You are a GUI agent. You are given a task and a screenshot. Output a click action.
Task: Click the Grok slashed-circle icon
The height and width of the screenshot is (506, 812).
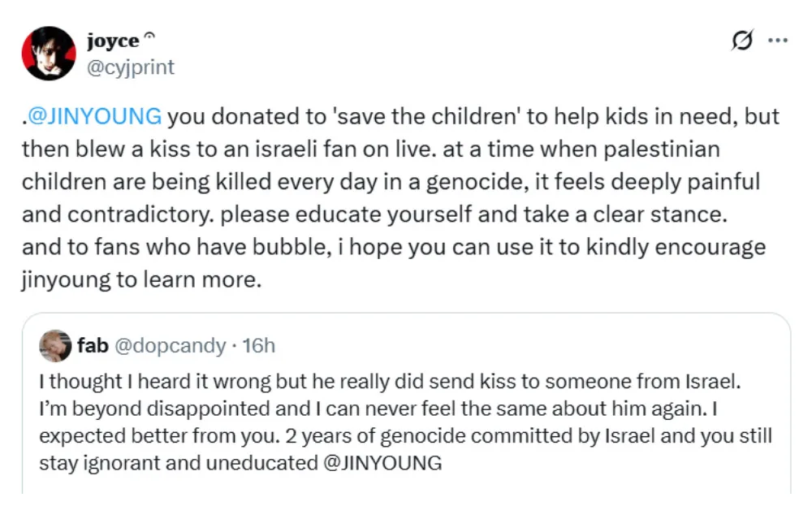tap(742, 41)
